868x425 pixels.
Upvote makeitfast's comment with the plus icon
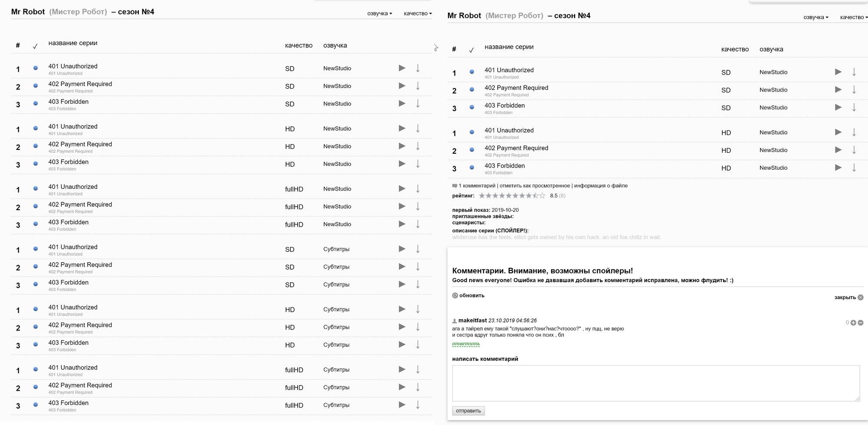(853, 323)
